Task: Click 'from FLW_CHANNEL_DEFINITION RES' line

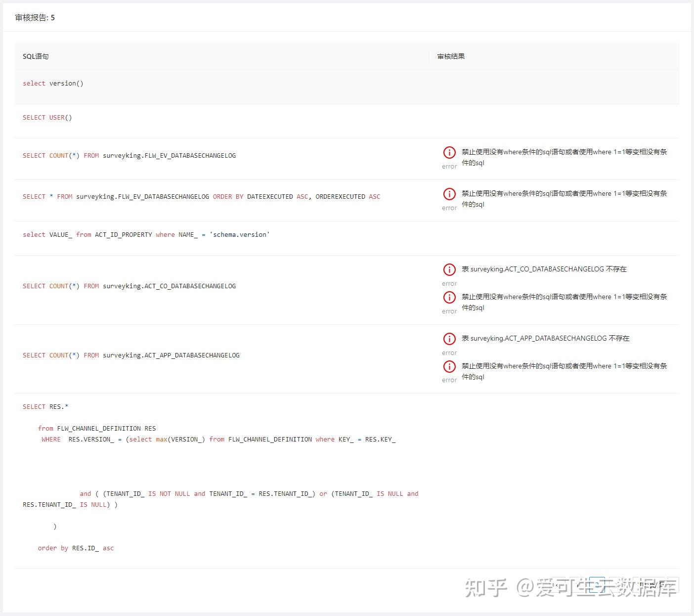Action: pyautogui.click(x=97, y=429)
